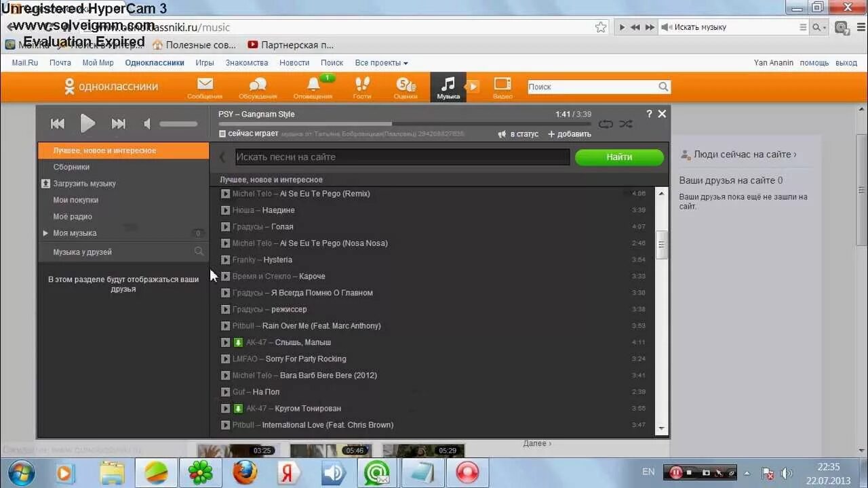The width and height of the screenshot is (868, 488).
Task: Open Firefox from the taskbar
Action: (245, 472)
